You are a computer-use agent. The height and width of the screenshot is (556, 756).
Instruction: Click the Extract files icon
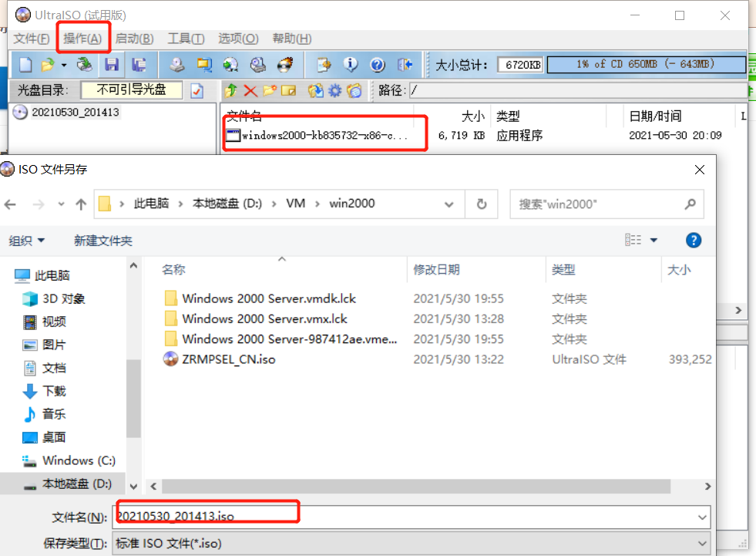(316, 90)
